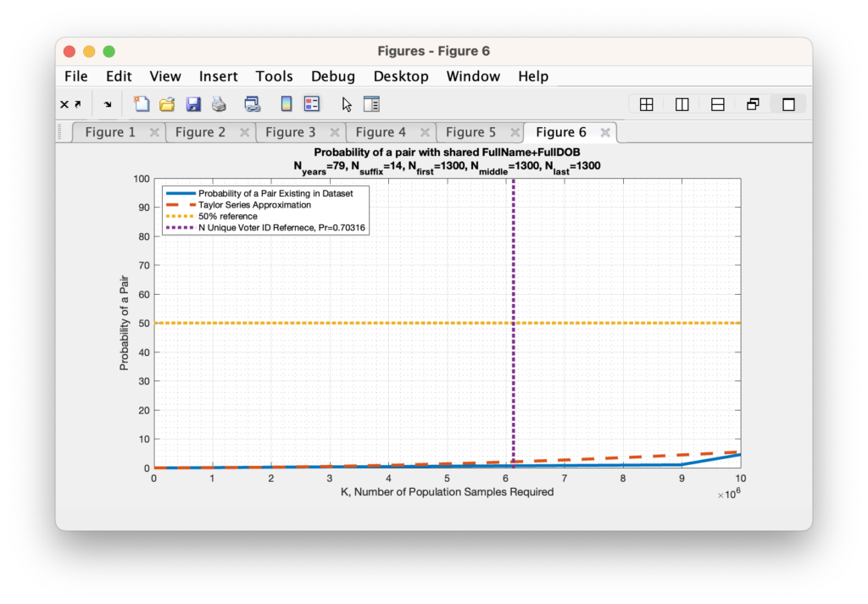The image size is (868, 604).
Task: Switch to the Figure 4 tab
Action: (x=381, y=132)
